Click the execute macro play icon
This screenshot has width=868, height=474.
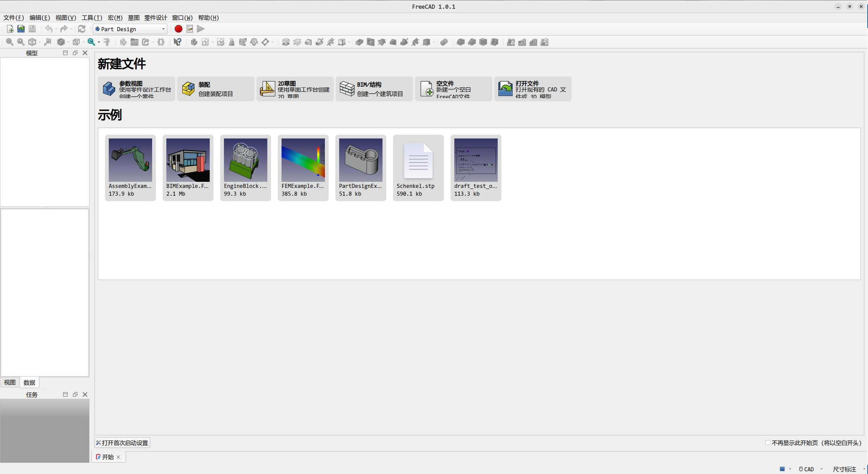(201, 29)
